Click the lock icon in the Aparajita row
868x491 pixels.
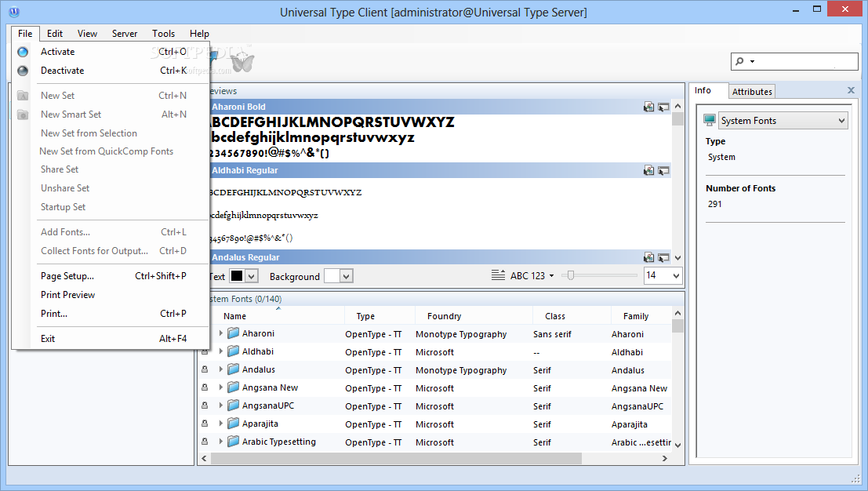(x=205, y=424)
